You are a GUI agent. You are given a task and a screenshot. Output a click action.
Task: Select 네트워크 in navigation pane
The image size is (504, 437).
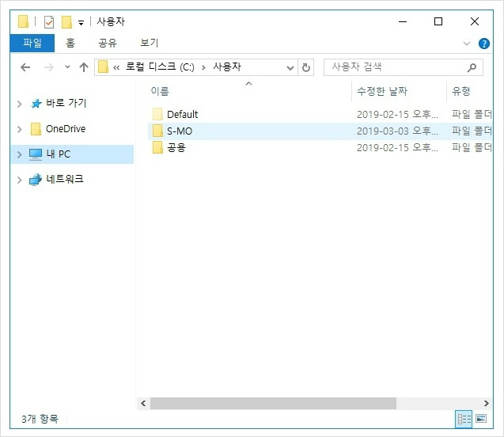(65, 179)
